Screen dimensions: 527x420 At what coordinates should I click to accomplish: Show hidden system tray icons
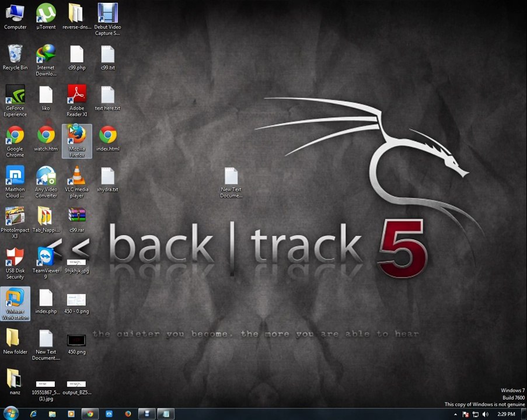pos(455,414)
